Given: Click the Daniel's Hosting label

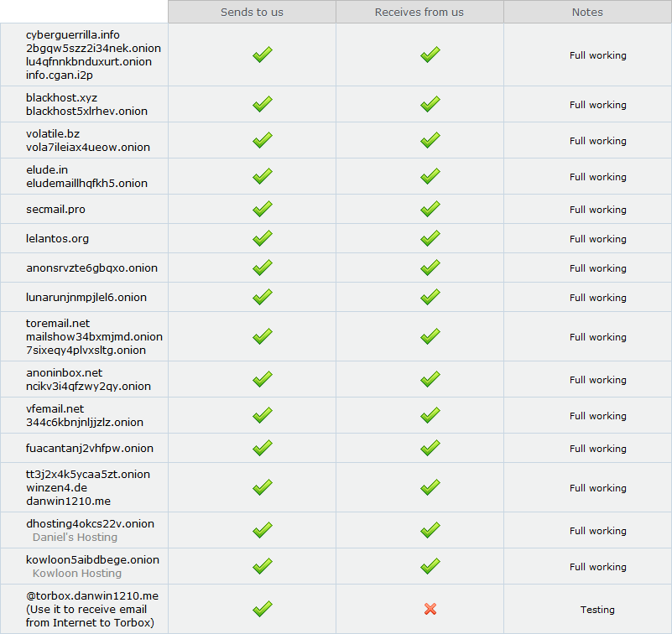Looking at the screenshot, I should pyautogui.click(x=75, y=538).
